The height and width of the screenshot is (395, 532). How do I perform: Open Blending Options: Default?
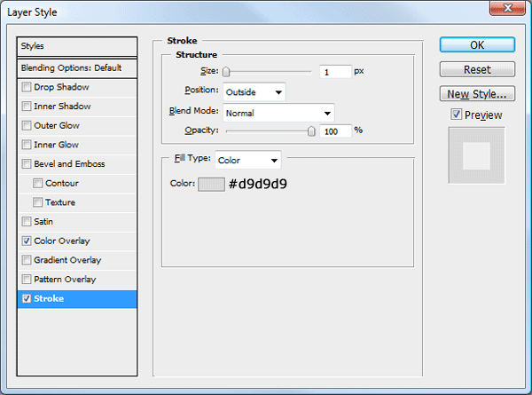pyautogui.click(x=77, y=68)
